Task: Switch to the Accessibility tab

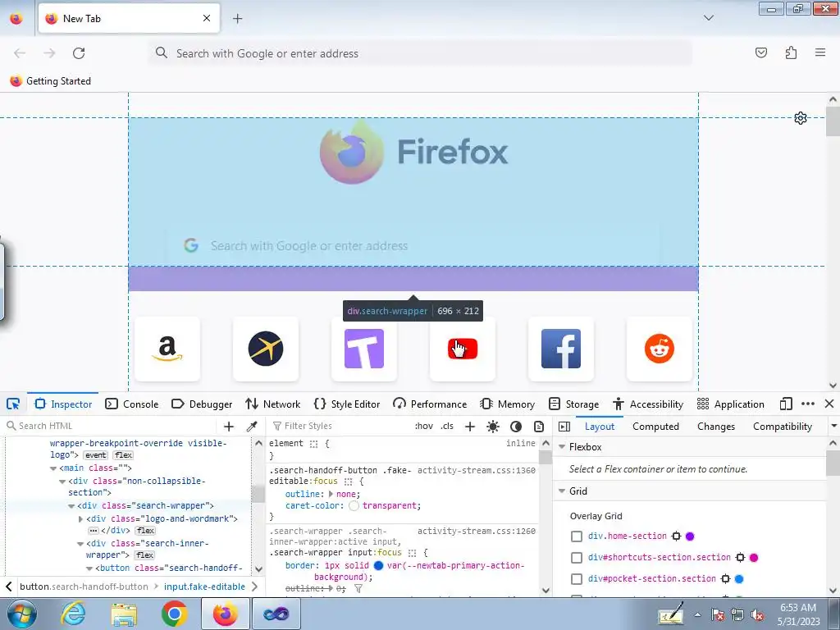Action: tap(648, 404)
